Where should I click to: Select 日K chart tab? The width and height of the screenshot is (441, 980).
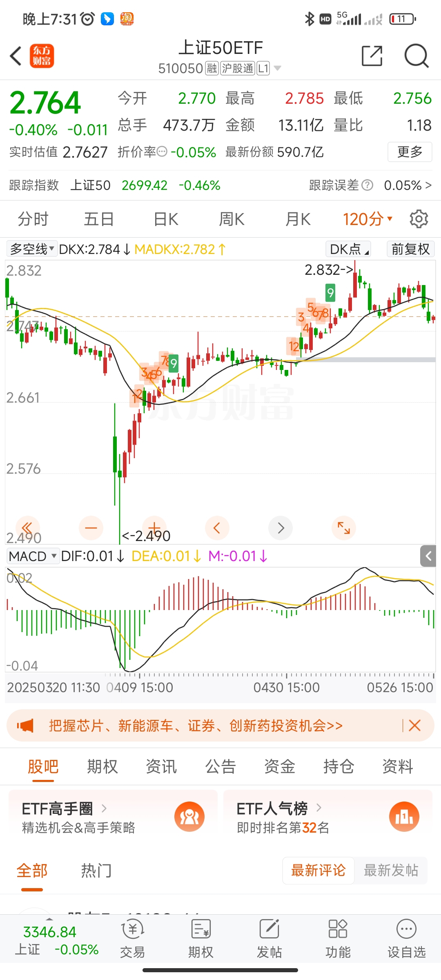click(166, 219)
